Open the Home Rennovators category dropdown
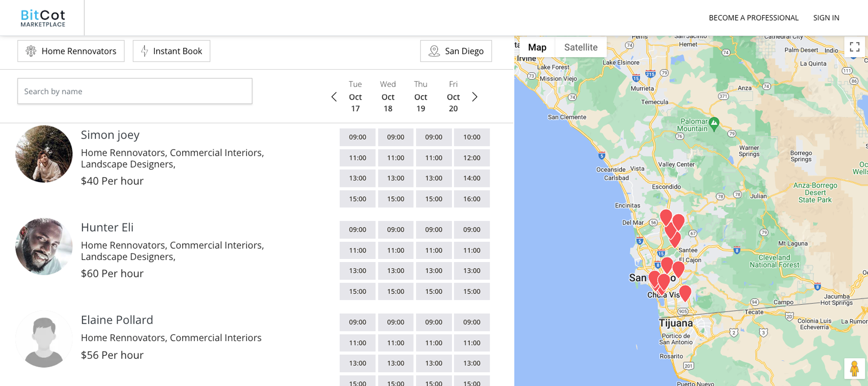Viewport: 868px width, 386px height. pos(71,51)
